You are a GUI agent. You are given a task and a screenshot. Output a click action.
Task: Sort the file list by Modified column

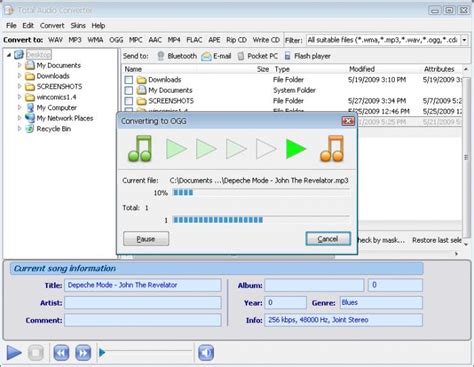pos(362,69)
